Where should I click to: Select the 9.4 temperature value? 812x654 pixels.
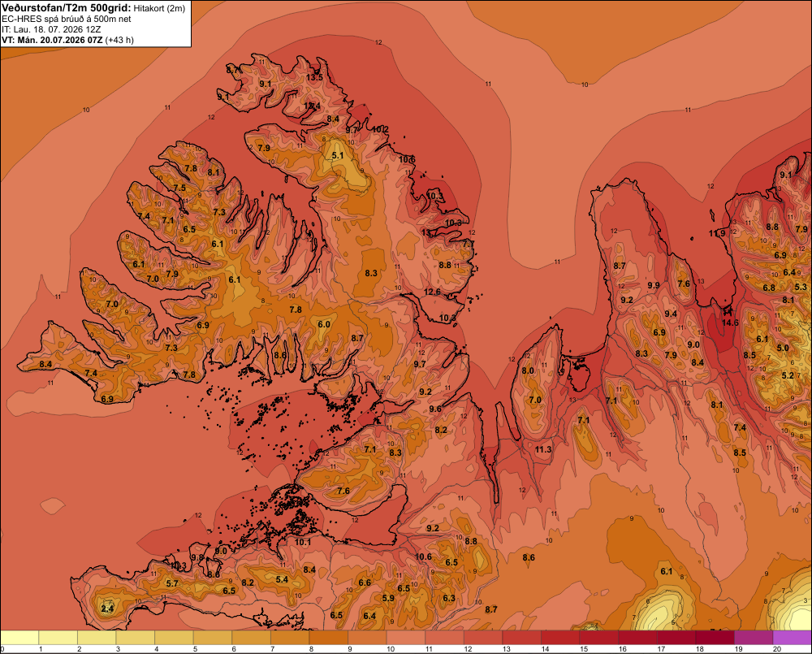(671, 314)
